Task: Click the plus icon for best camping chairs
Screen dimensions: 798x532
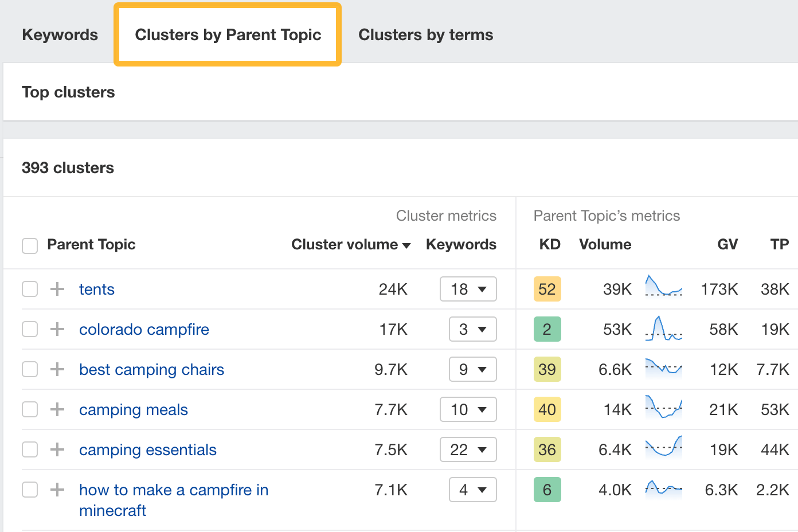Action: click(x=57, y=369)
